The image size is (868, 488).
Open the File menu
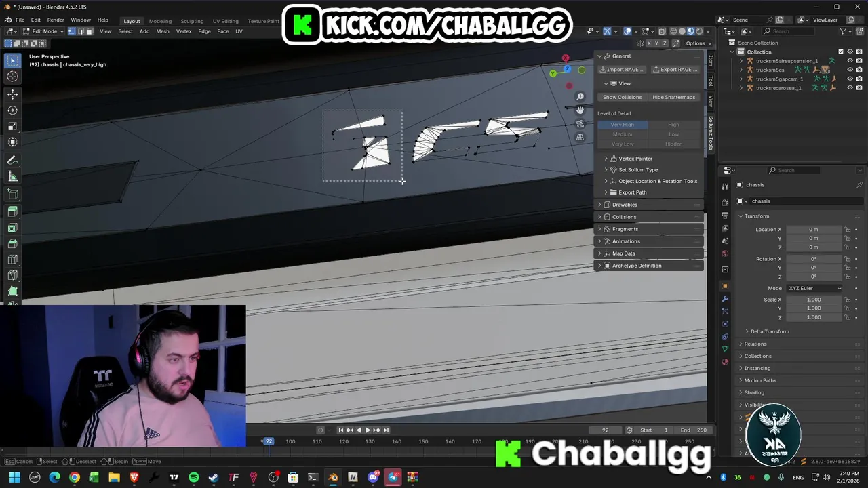coord(20,20)
